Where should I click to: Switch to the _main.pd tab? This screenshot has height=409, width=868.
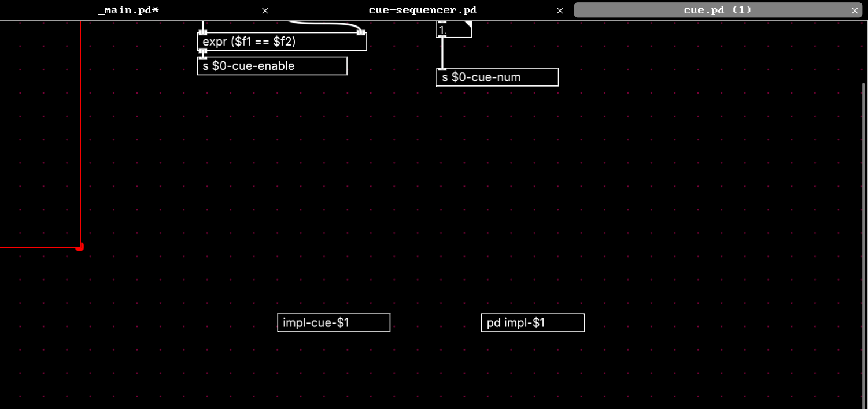[128, 10]
